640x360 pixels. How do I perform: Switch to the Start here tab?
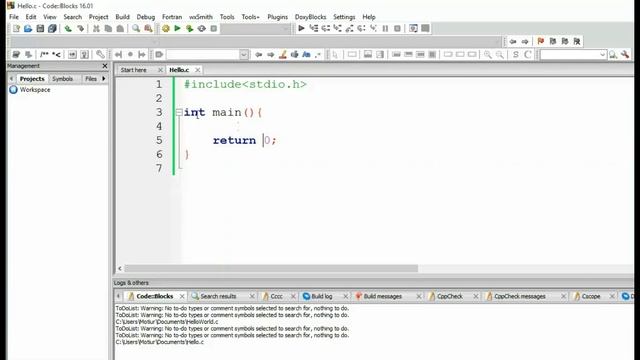pos(133,70)
